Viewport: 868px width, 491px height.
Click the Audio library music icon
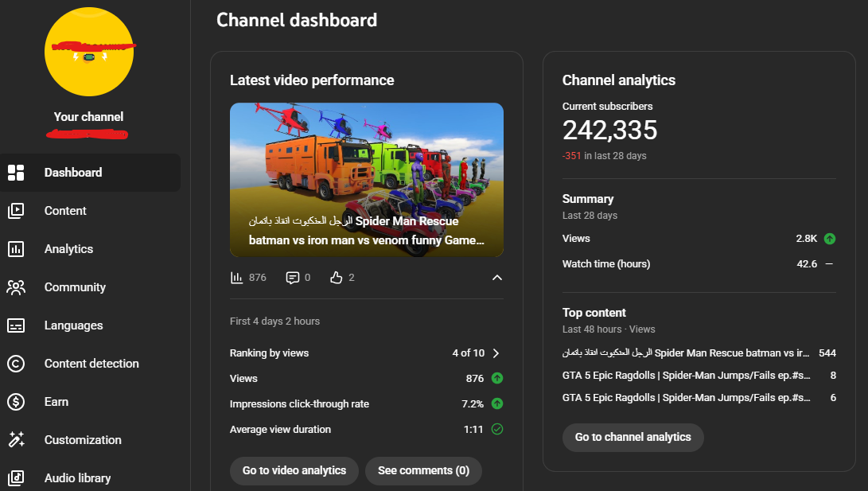[16, 477]
